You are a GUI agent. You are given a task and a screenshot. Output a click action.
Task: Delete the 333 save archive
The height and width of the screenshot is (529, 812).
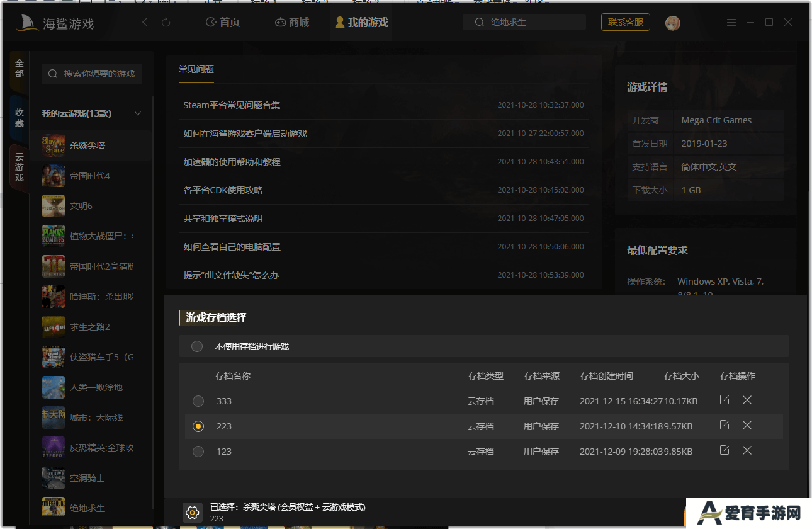pyautogui.click(x=747, y=400)
